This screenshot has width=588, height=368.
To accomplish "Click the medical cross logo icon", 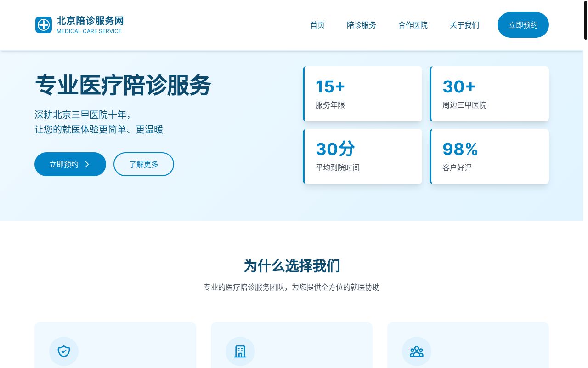I will click(x=44, y=25).
